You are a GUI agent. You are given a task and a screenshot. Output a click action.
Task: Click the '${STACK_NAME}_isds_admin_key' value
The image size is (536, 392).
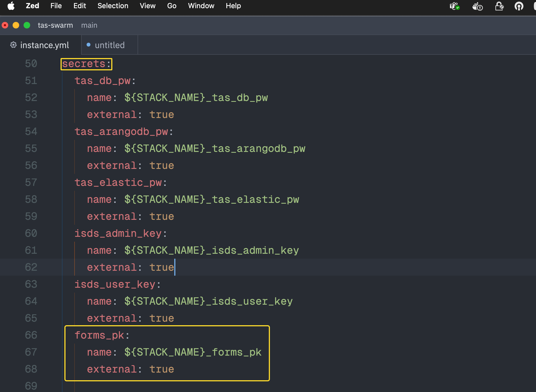point(212,250)
